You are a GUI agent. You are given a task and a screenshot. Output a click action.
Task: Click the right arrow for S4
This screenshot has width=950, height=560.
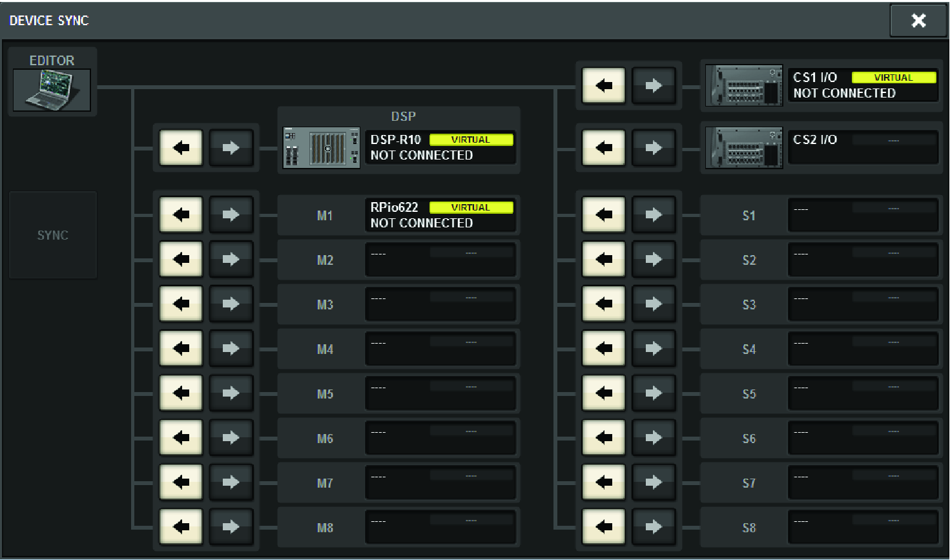(654, 349)
